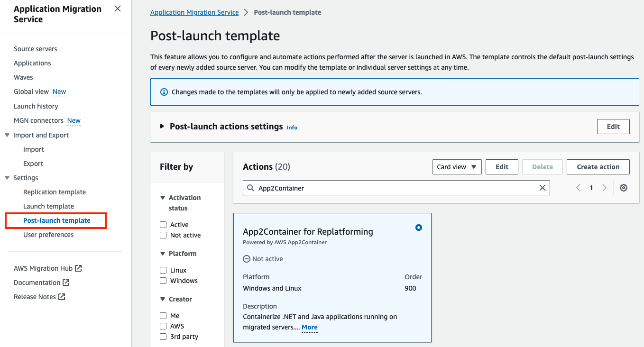The width and height of the screenshot is (644, 347).
Task: Click the New badge beside MGN connectors
Action: point(74,120)
